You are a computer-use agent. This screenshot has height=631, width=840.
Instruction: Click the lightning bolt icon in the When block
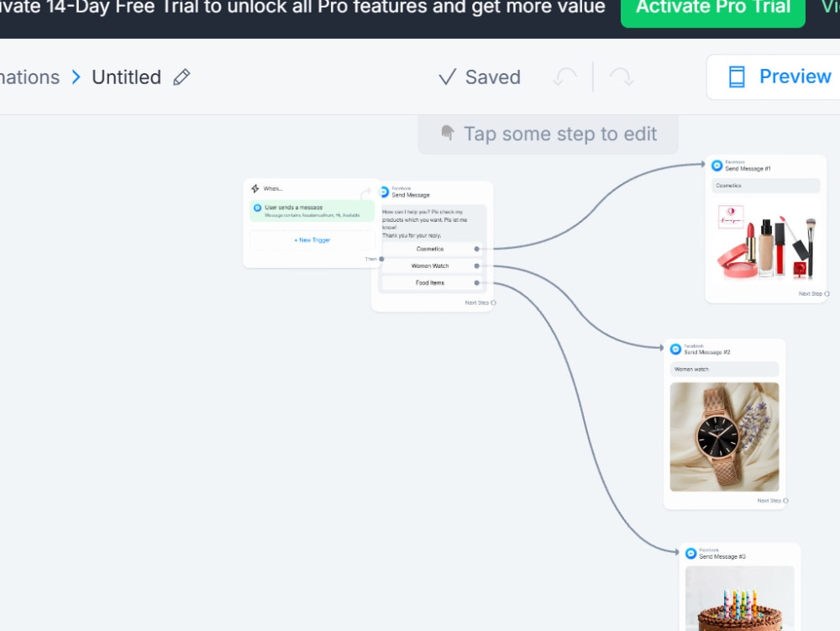coord(255,188)
